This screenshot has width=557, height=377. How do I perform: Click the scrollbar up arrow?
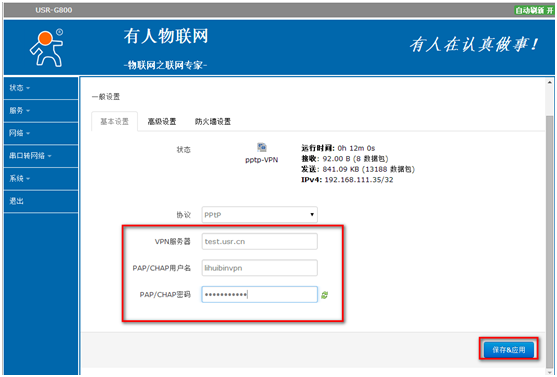click(550, 83)
